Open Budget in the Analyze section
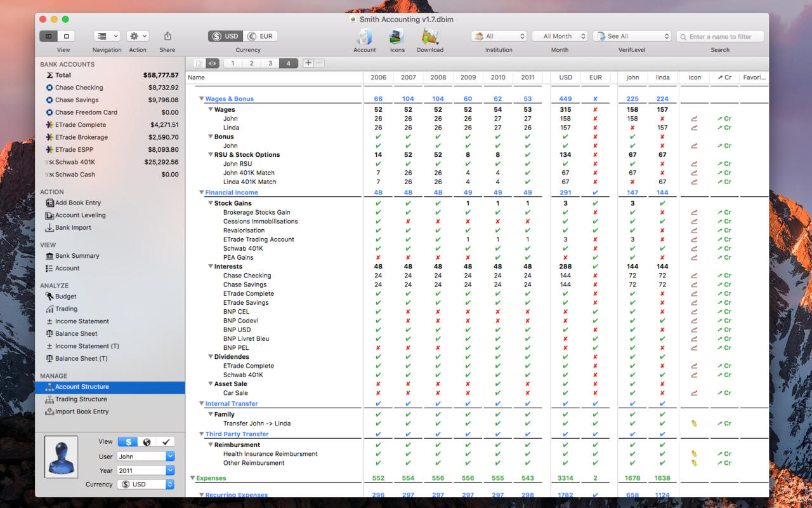812x508 pixels. [x=65, y=297]
